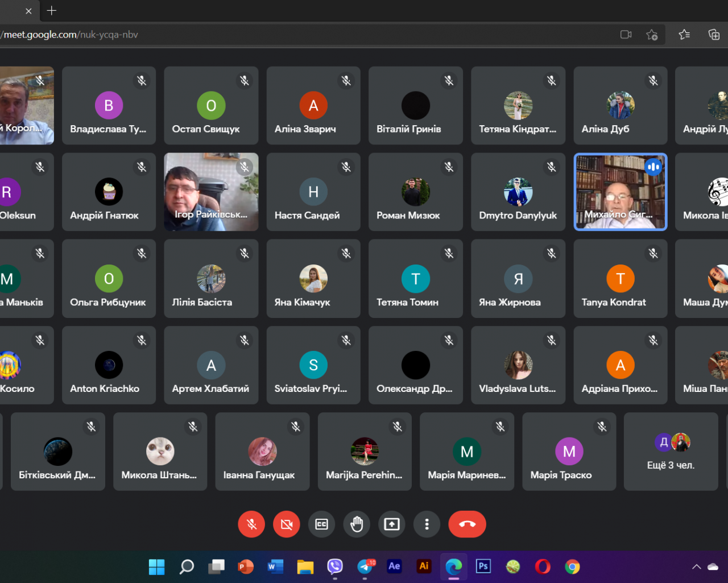Screen dimensions: 728x583
Task: Open the browser favorites list icon
Action: click(684, 35)
